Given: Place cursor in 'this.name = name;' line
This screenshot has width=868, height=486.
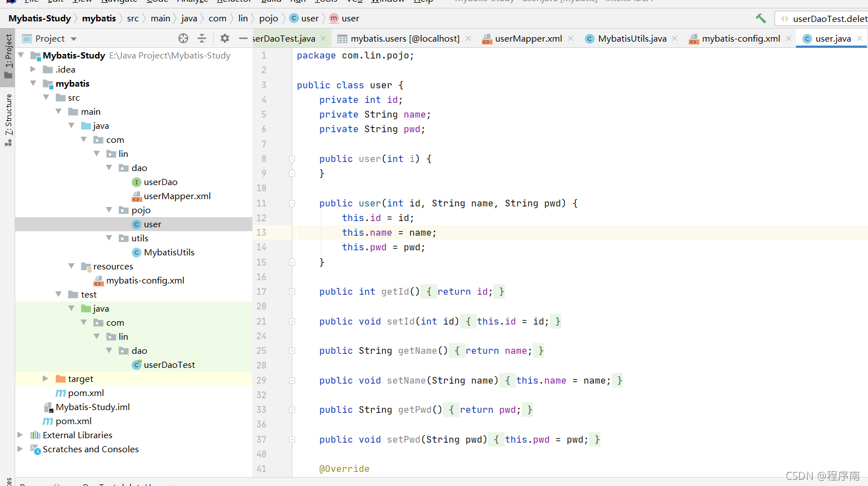Looking at the screenshot, I should pos(389,233).
